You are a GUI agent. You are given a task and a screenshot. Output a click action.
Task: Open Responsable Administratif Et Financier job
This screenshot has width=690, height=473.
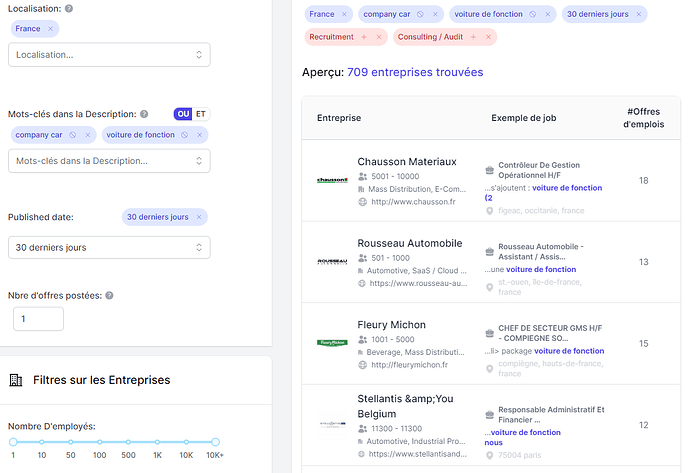(551, 414)
